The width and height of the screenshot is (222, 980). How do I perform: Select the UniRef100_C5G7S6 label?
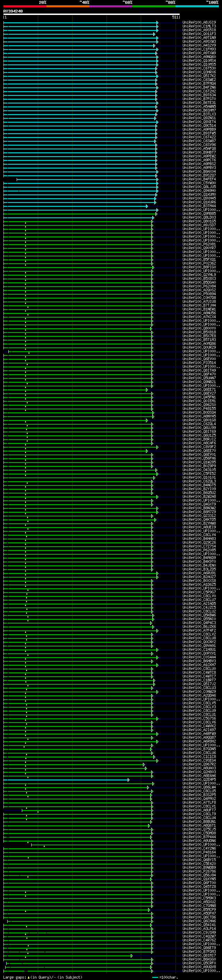point(199,718)
